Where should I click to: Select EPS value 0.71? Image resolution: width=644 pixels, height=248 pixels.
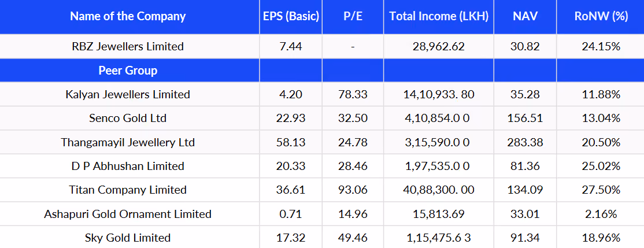coord(291,214)
